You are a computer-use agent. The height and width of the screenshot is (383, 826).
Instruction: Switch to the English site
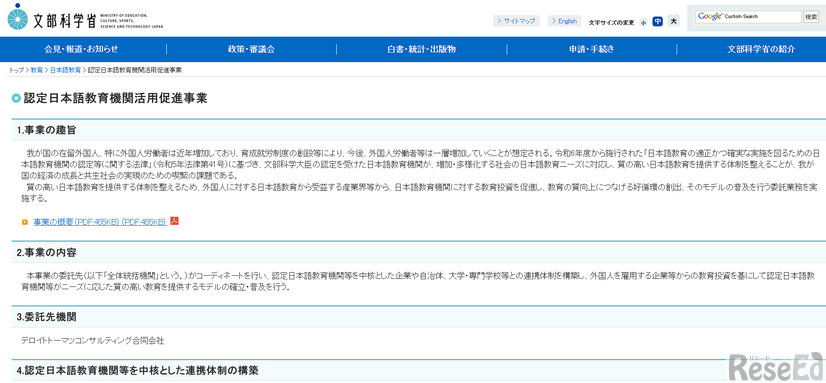click(564, 21)
